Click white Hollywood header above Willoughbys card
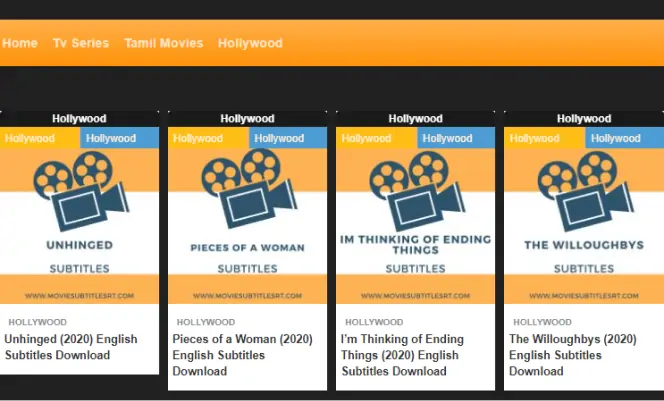 click(584, 119)
